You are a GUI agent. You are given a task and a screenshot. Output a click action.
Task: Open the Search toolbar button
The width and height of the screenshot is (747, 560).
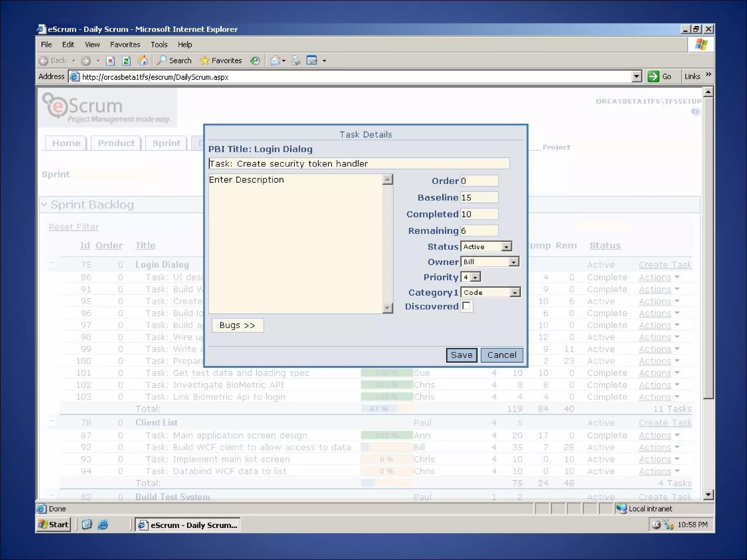point(174,61)
